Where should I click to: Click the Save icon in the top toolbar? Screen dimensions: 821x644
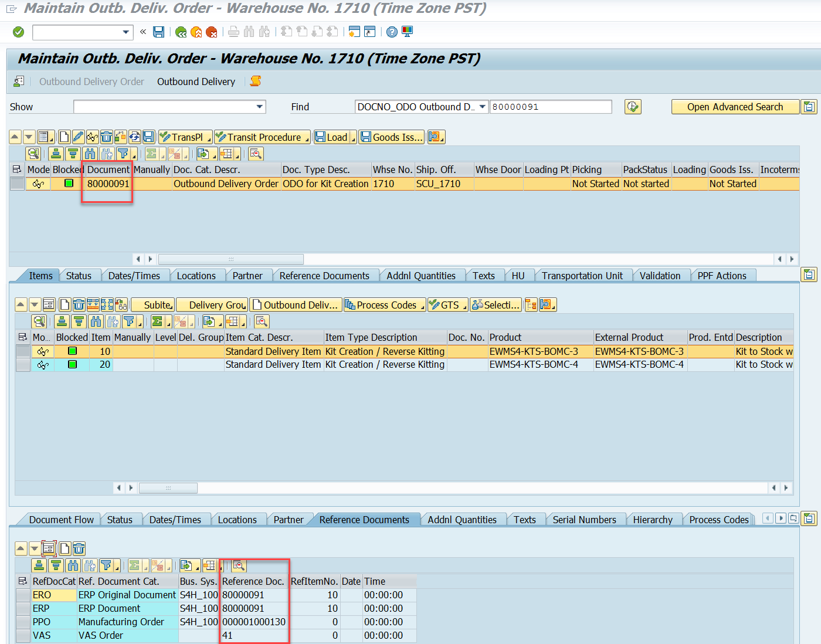(x=158, y=32)
